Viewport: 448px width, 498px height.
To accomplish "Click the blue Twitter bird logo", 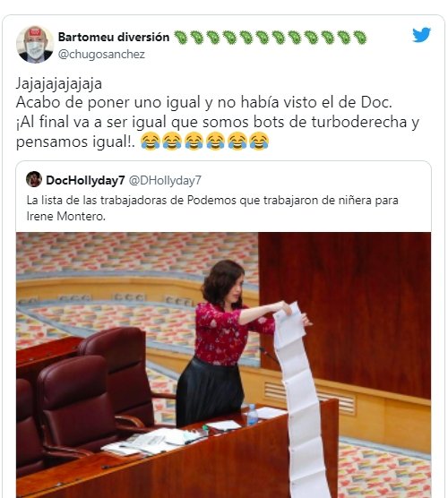I will [421, 34].
